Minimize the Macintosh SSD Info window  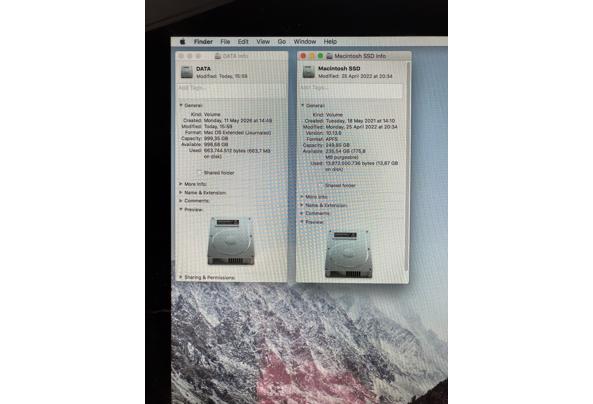312,56
